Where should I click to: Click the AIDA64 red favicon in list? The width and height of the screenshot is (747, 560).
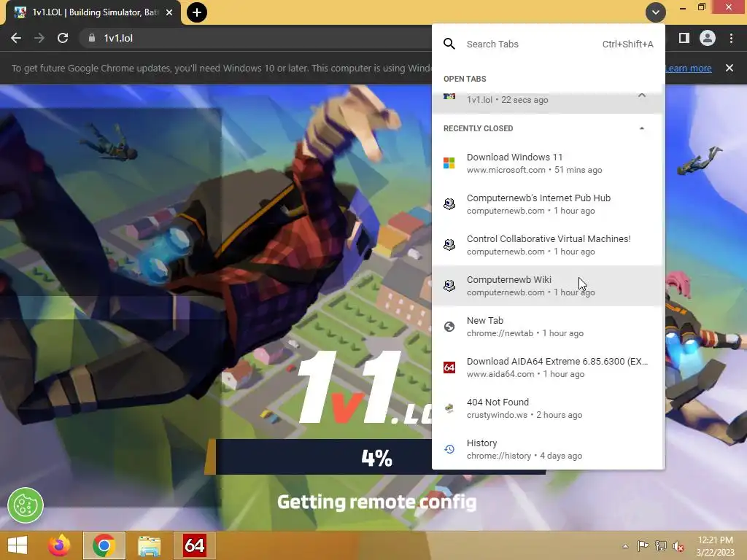tap(449, 367)
